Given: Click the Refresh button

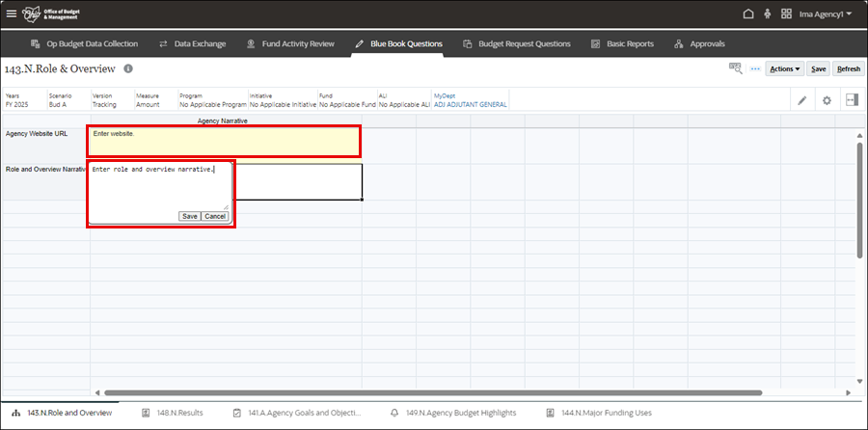Looking at the screenshot, I should point(849,69).
